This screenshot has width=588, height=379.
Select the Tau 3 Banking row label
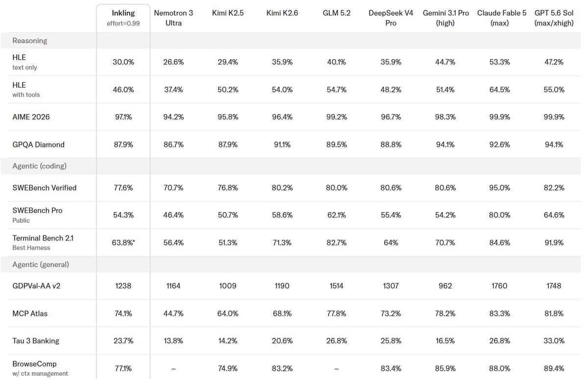coord(36,341)
